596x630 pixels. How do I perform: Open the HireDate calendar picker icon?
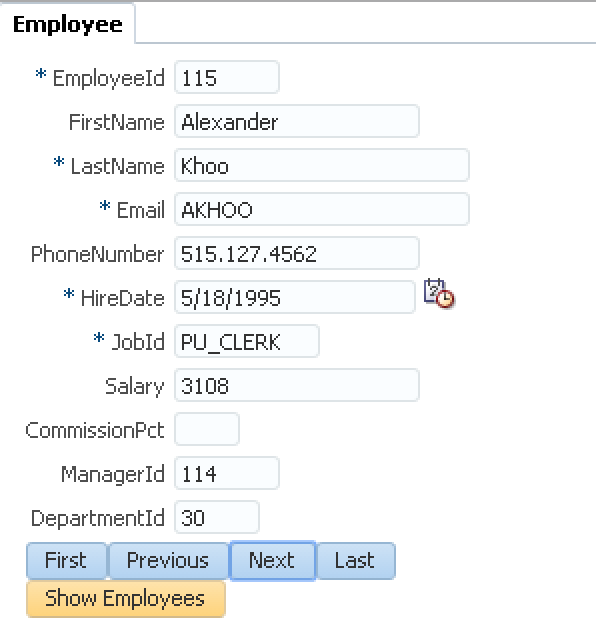[439, 293]
